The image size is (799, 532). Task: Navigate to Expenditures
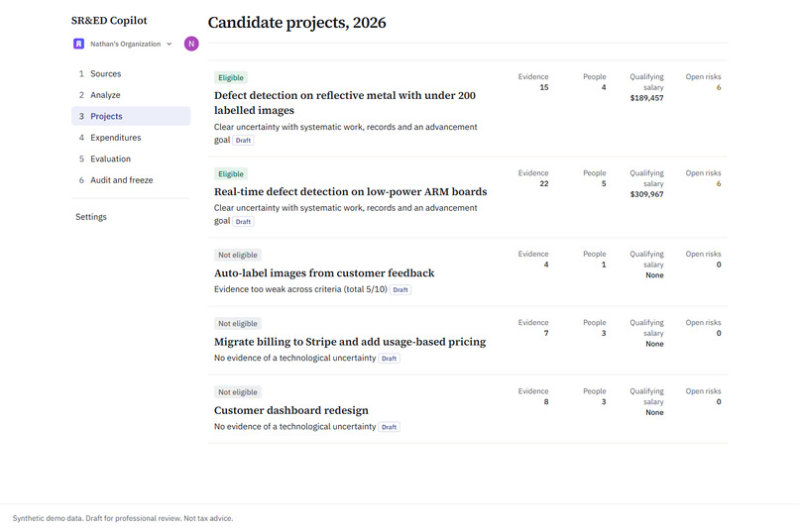tap(131, 138)
